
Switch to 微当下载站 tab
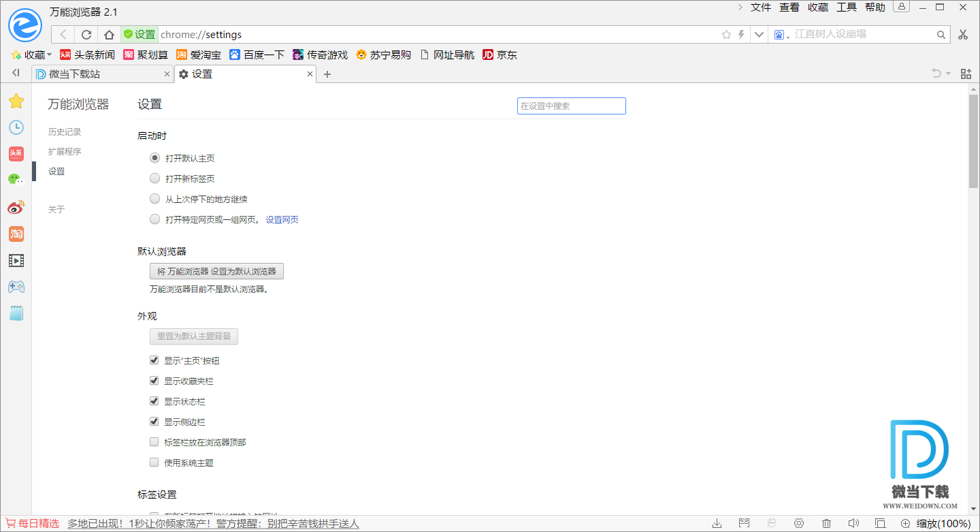pos(102,74)
